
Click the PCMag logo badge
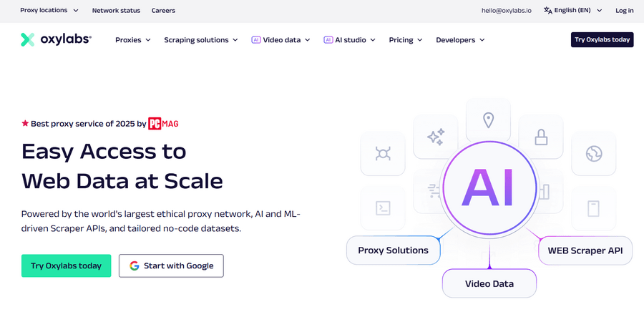[x=163, y=124]
